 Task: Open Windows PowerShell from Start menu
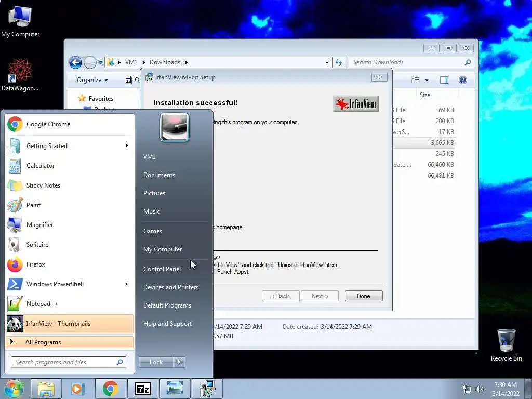click(70, 284)
